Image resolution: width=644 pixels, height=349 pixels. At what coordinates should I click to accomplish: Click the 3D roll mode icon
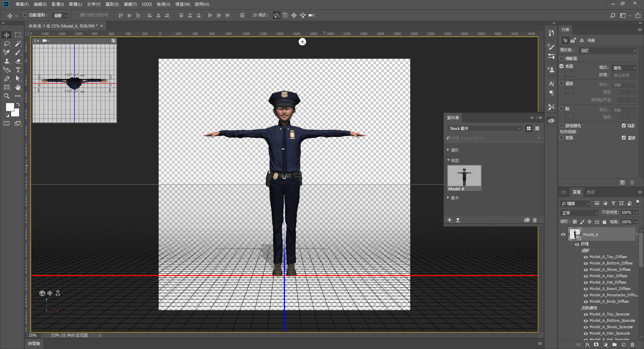pos(285,15)
